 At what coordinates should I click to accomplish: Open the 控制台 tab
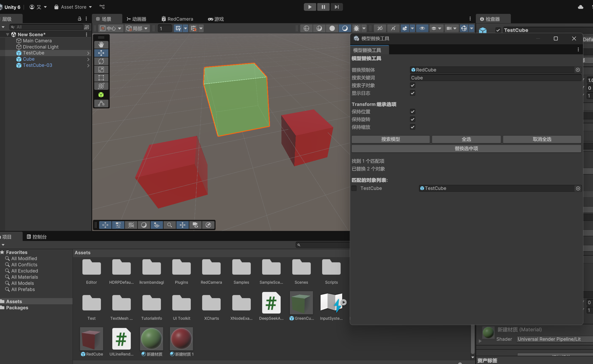coord(37,237)
